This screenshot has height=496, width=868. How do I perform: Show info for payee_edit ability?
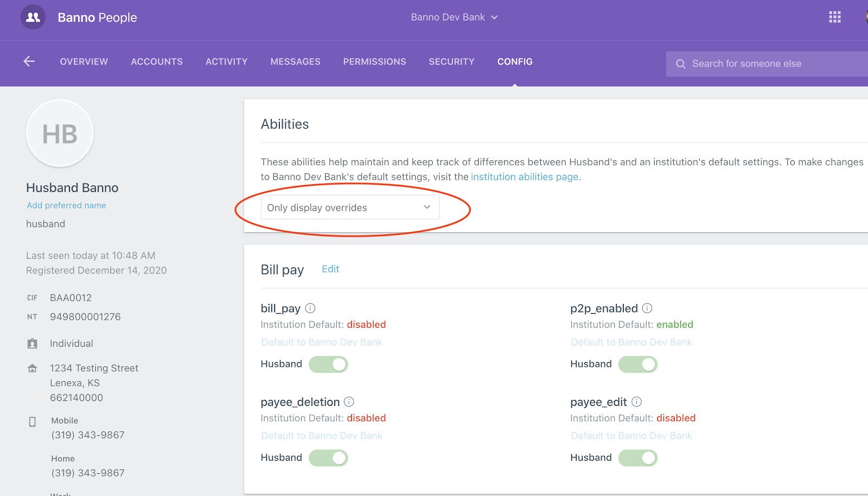click(636, 402)
